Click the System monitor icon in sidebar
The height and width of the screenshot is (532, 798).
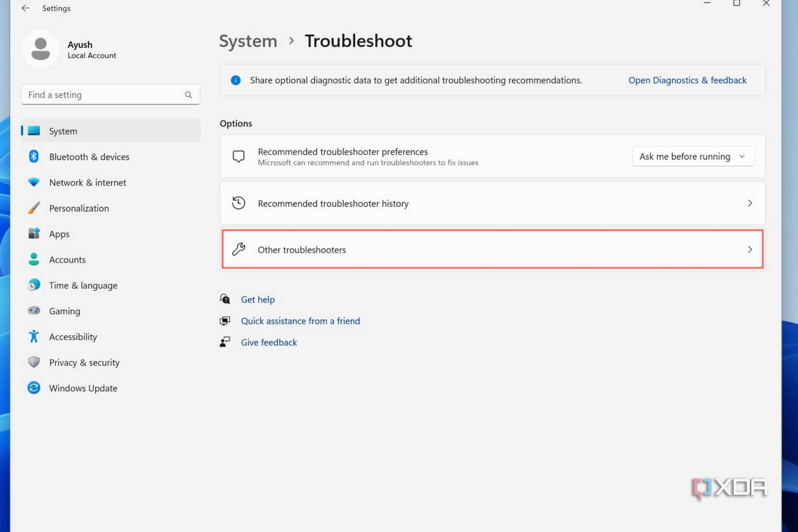tap(34, 131)
